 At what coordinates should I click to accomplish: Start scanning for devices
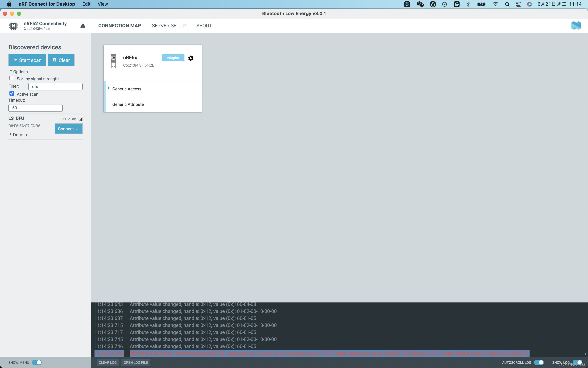(x=27, y=60)
